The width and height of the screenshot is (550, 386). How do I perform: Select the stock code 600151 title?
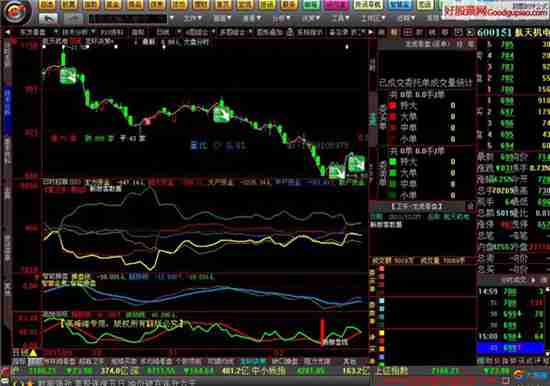click(x=494, y=33)
